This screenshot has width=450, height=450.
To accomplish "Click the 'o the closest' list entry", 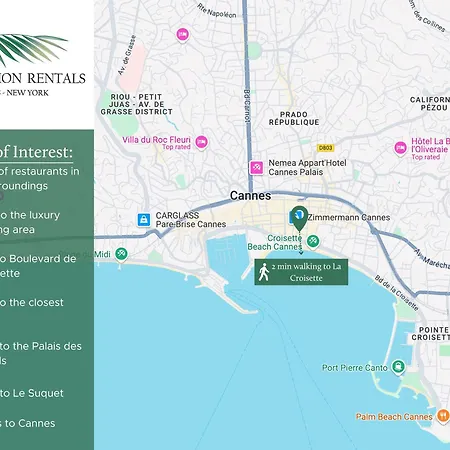I will [32, 302].
